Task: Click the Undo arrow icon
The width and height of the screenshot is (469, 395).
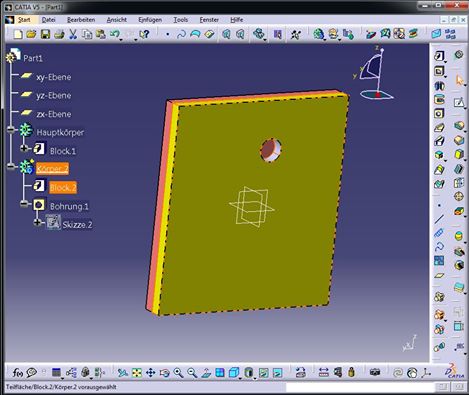Action: click(x=115, y=34)
